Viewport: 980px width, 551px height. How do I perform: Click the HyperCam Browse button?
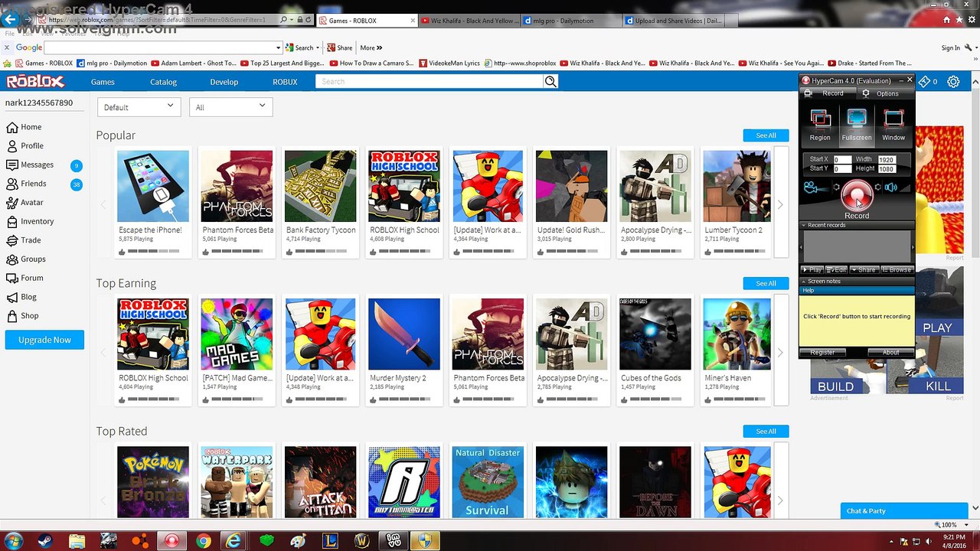tap(897, 269)
